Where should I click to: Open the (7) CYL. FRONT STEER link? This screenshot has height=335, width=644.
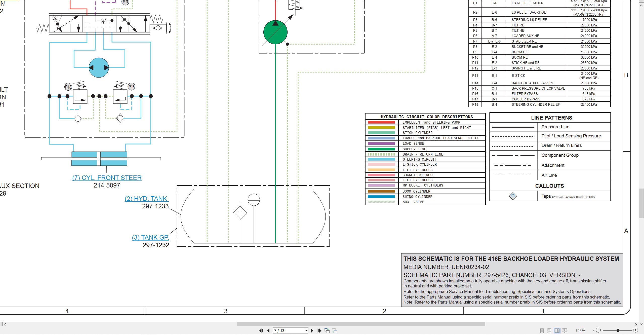pos(107,178)
